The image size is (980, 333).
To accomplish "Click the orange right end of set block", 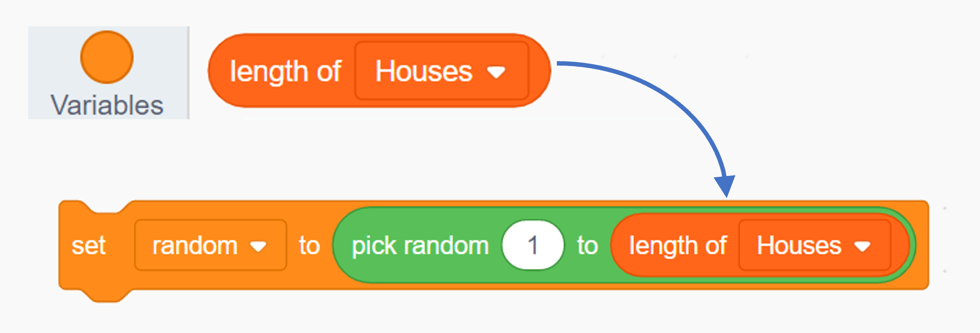I will click(922, 245).
